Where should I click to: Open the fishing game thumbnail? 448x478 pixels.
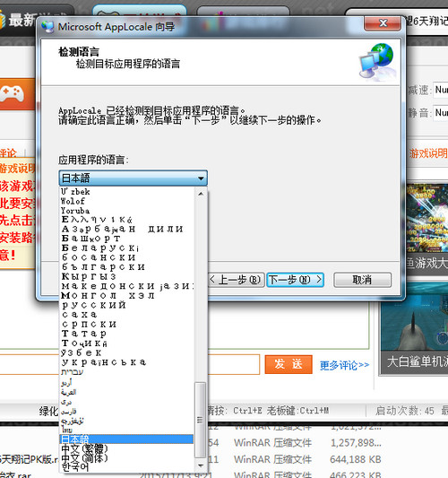click(x=427, y=218)
